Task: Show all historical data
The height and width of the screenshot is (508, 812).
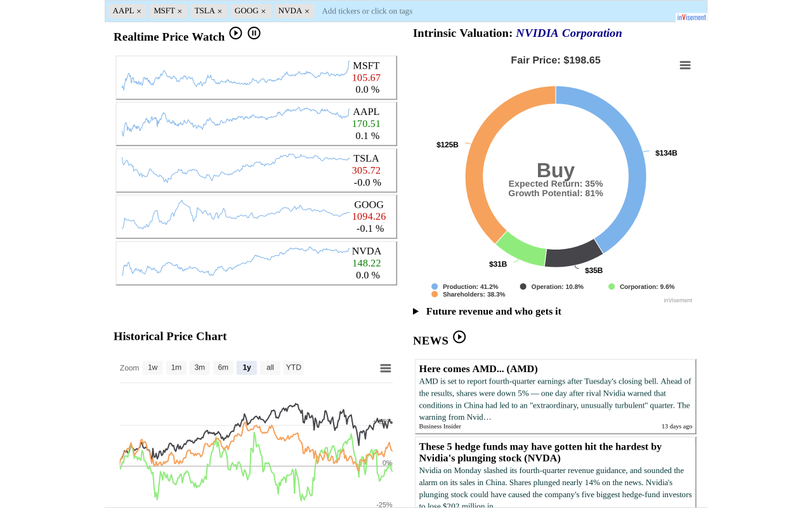Action: (270, 368)
